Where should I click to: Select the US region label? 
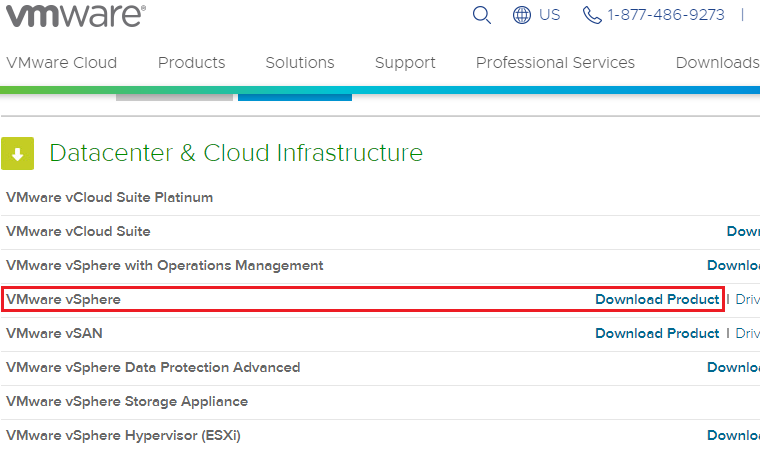550,15
